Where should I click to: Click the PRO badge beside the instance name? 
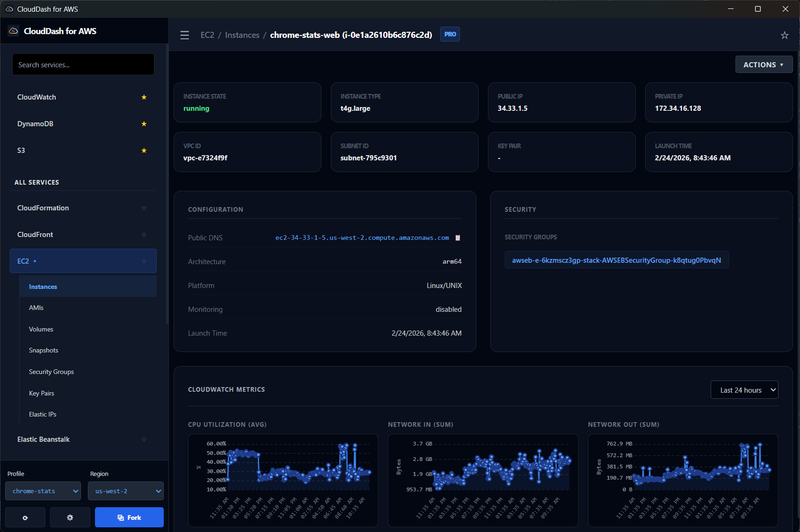click(x=450, y=34)
